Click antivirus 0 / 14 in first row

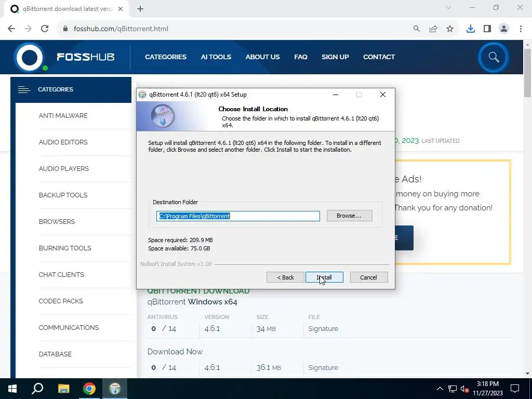[x=164, y=329]
